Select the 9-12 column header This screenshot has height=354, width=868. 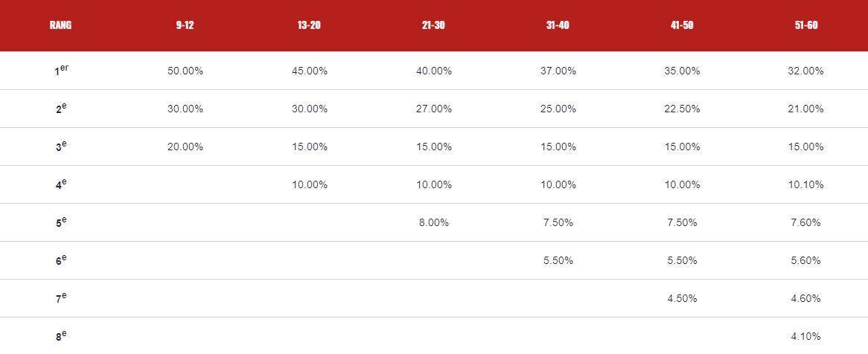(x=185, y=25)
